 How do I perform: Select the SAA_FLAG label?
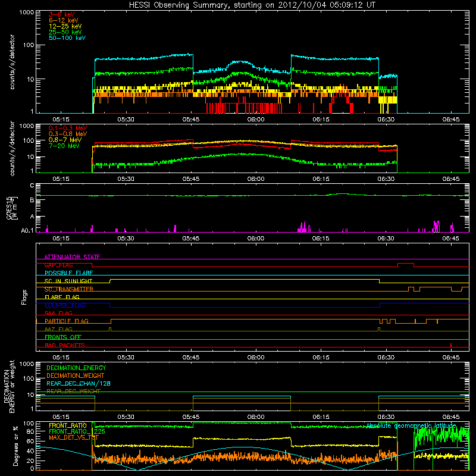click(x=58, y=313)
